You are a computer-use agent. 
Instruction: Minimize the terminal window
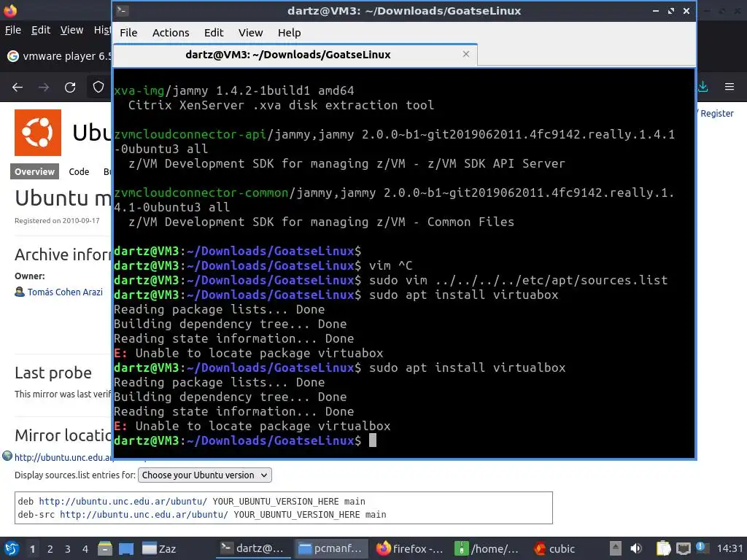pyautogui.click(x=656, y=10)
